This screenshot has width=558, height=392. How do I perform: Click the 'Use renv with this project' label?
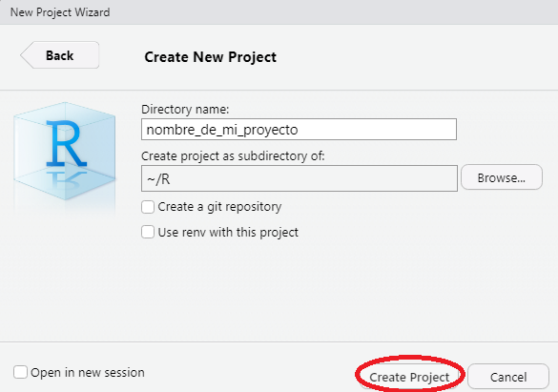point(228,233)
